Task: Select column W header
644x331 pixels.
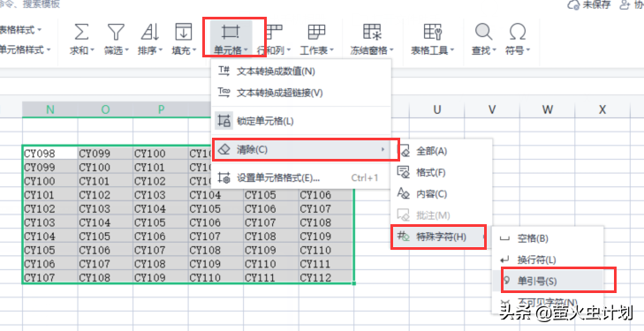Action: pyautogui.click(x=547, y=109)
